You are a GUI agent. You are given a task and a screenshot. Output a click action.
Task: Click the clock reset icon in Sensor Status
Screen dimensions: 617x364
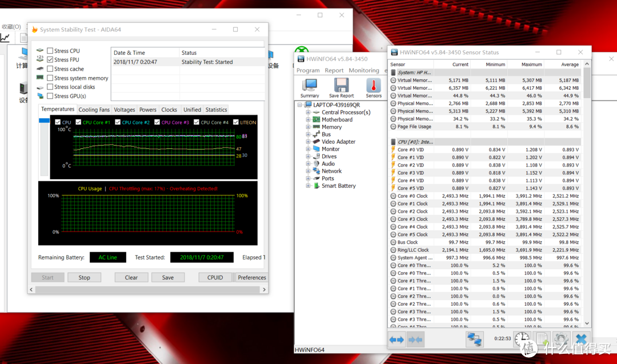click(x=522, y=339)
